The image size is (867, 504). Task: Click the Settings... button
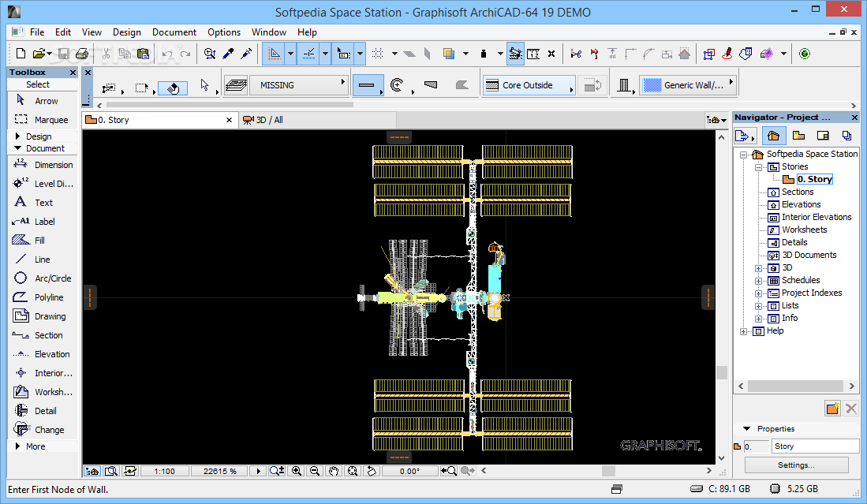point(796,465)
